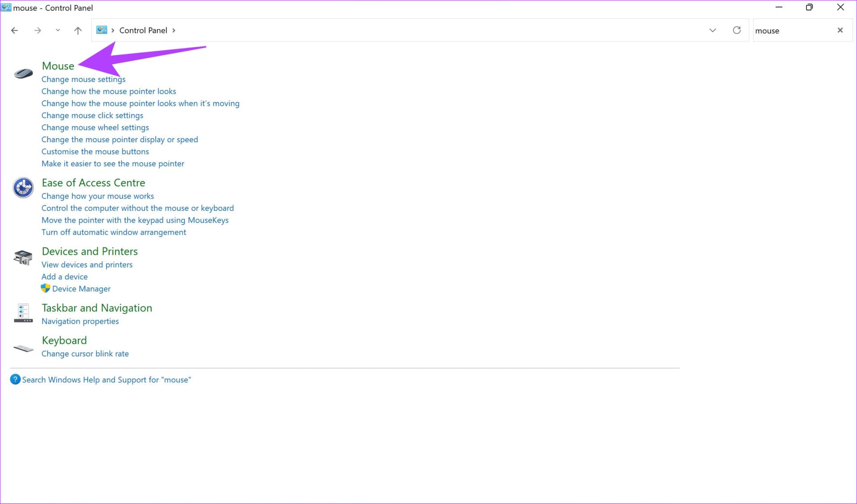Refresh the Control Panel view
The width and height of the screenshot is (857, 504).
click(736, 30)
